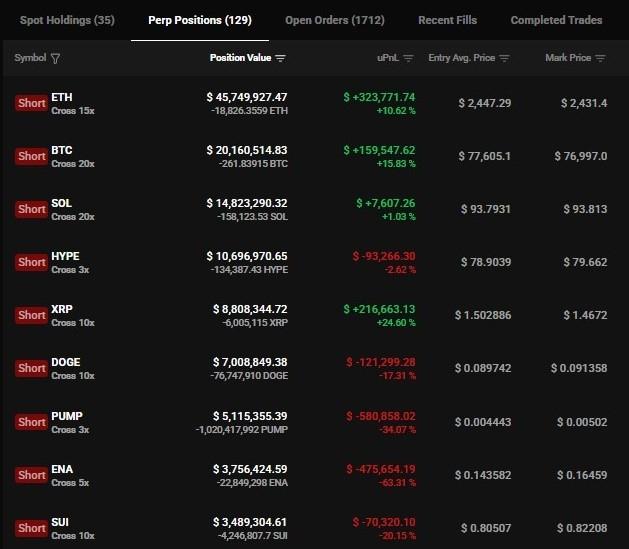The height and width of the screenshot is (549, 629).
Task: Click the Short badge on ETH row
Action: (31, 103)
